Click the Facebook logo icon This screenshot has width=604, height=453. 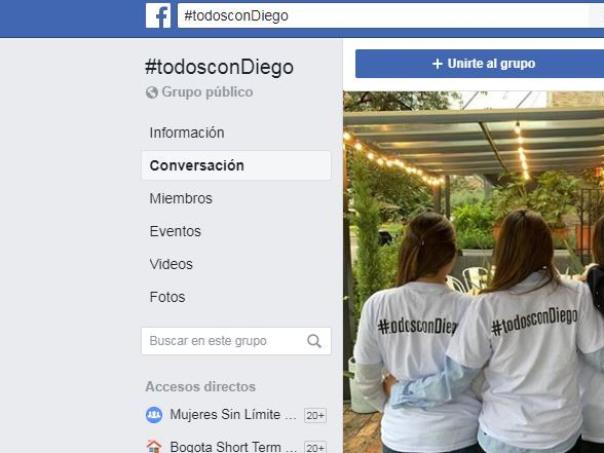pyautogui.click(x=158, y=15)
